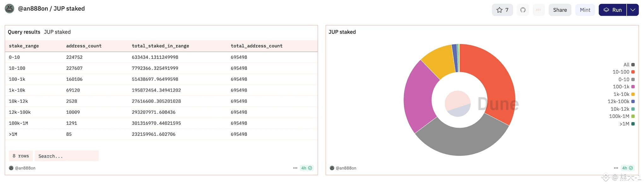Click the Mint button

585,10
